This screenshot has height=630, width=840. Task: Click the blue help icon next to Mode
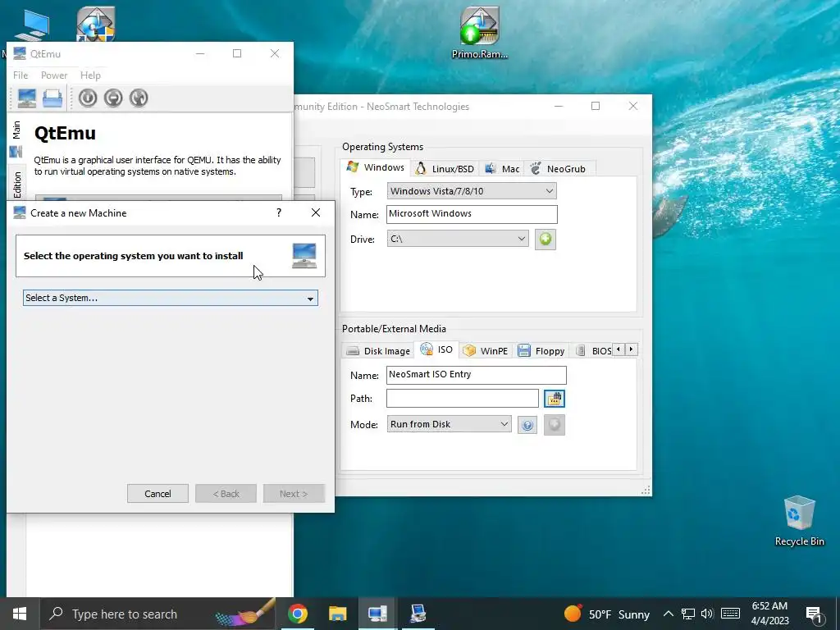pyautogui.click(x=527, y=426)
